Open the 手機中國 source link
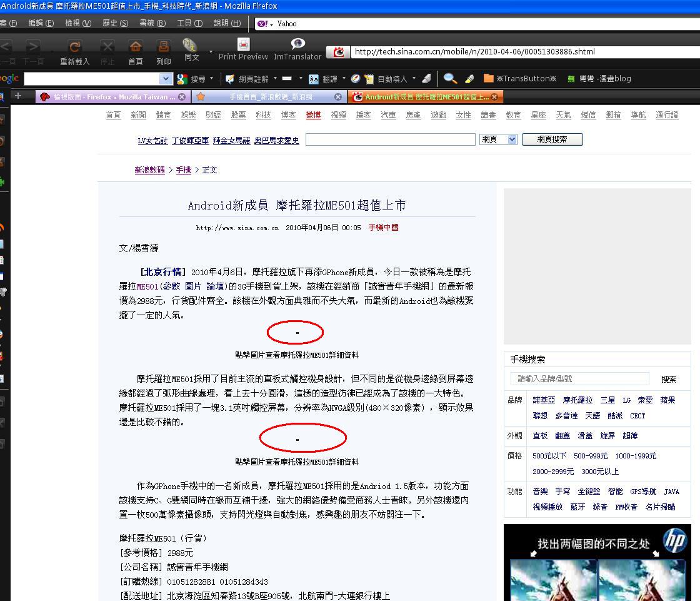700x601 pixels. tap(382, 228)
